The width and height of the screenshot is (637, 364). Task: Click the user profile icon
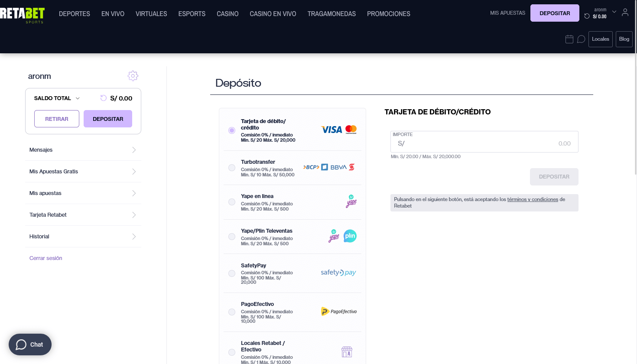(x=625, y=13)
